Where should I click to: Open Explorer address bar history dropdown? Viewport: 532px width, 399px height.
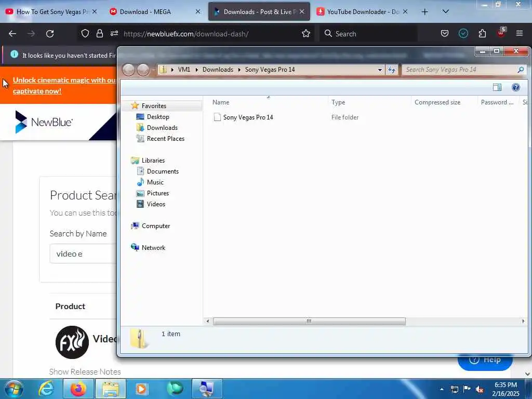pyautogui.click(x=380, y=70)
